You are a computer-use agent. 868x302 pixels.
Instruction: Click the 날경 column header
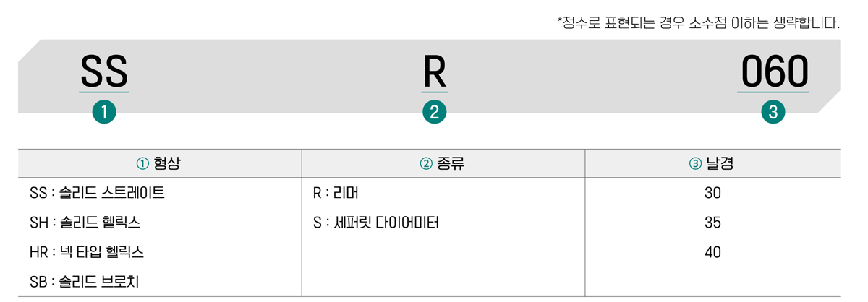click(712, 164)
